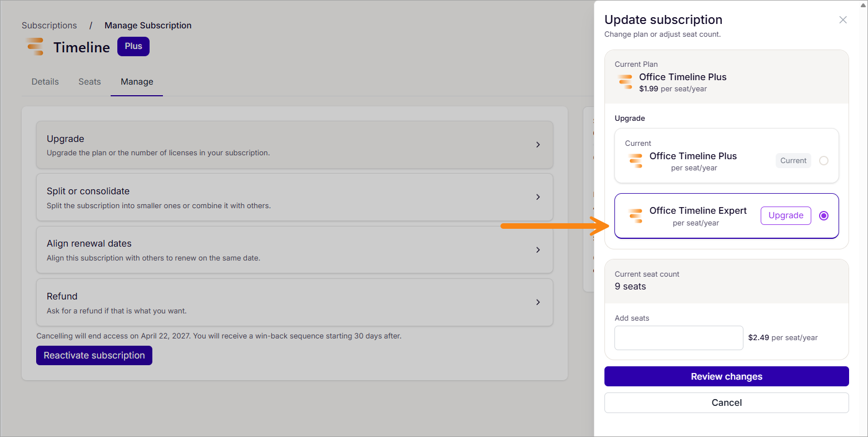This screenshot has height=437, width=868.
Task: Click the Timeline logo icon in header
Action: [35, 47]
